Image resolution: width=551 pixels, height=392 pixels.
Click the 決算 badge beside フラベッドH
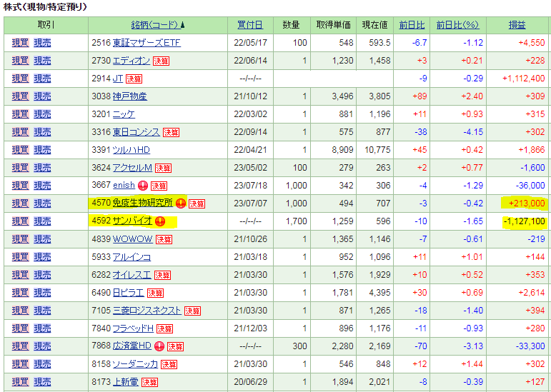164,329
